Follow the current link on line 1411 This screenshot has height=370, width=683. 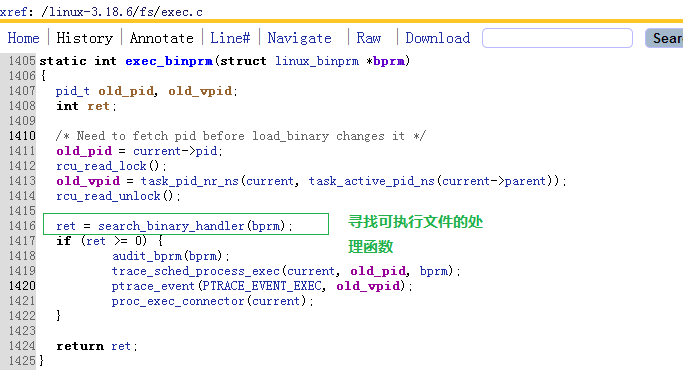pyautogui.click(x=157, y=151)
